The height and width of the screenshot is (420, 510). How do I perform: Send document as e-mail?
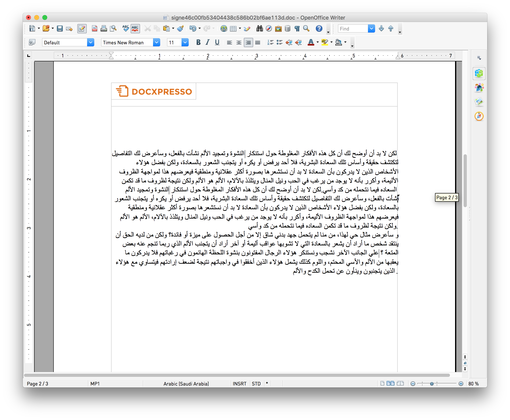point(69,28)
